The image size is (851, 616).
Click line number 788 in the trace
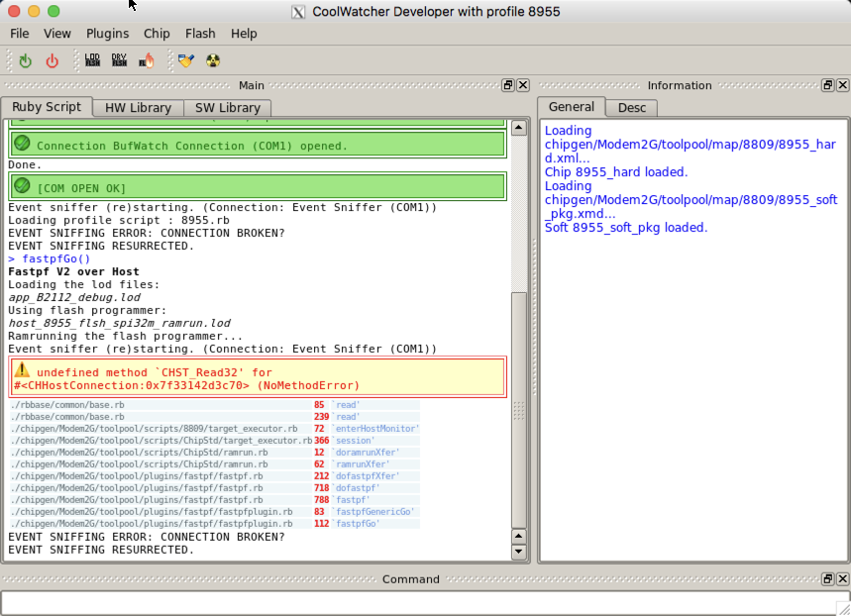(x=321, y=500)
